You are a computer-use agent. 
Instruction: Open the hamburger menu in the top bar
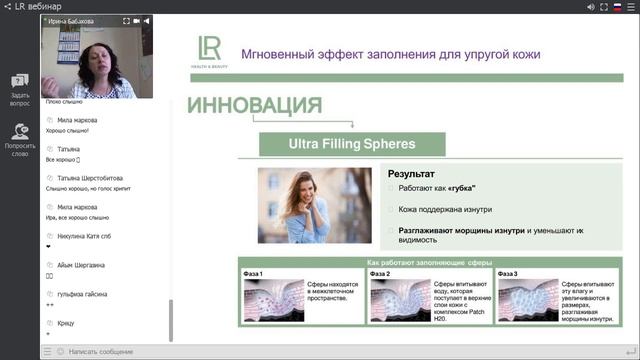point(631,7)
